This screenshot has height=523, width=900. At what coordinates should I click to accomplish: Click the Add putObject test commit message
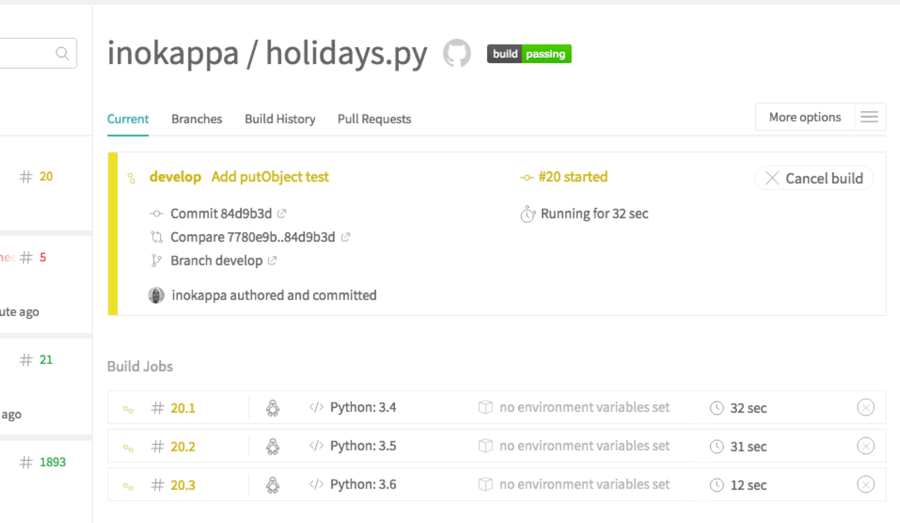pos(270,177)
